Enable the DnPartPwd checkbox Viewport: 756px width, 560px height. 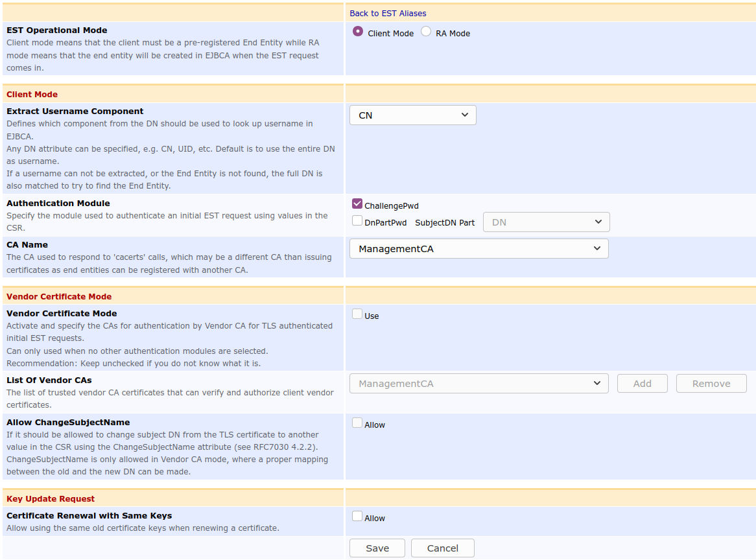(357, 221)
